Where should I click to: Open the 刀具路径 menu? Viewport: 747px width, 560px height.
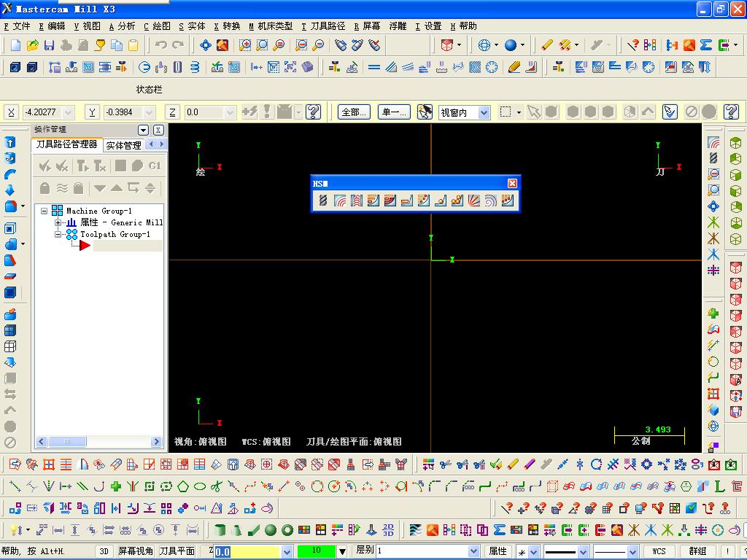click(x=323, y=26)
